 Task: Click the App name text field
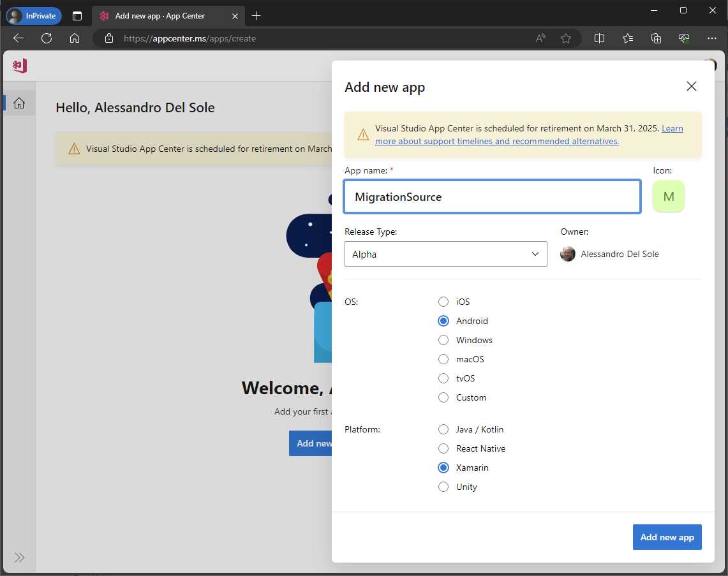[x=492, y=197]
